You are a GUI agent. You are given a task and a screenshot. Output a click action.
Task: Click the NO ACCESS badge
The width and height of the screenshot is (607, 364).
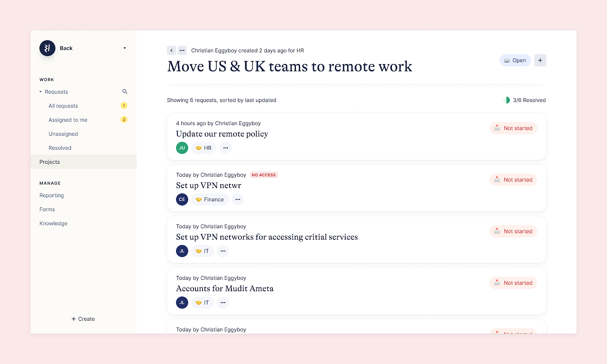(264, 175)
